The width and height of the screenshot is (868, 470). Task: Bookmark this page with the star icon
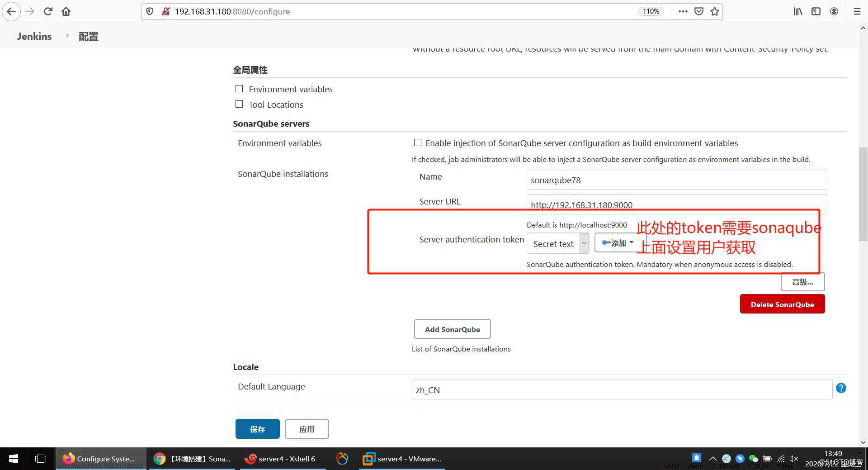tap(715, 11)
